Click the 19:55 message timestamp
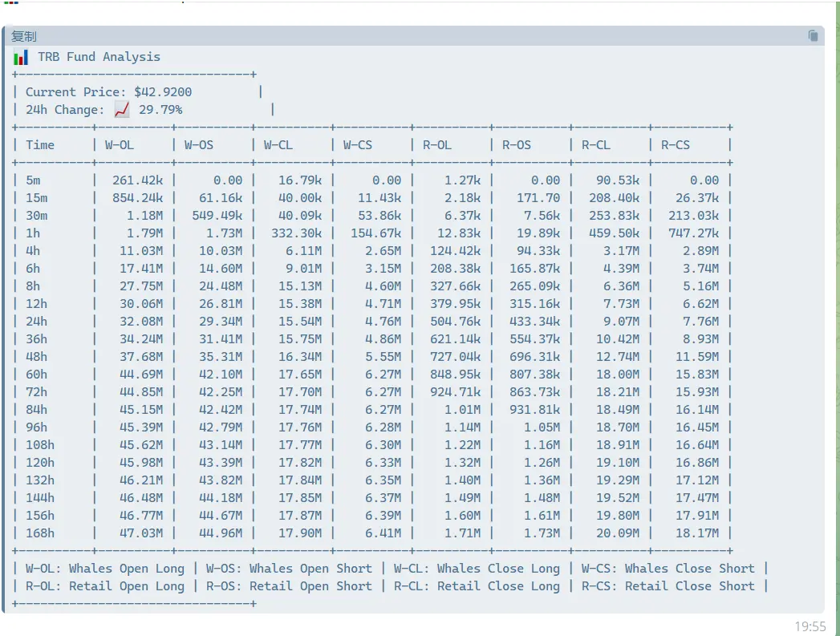Viewport: 840px width, 636px height. [810, 626]
